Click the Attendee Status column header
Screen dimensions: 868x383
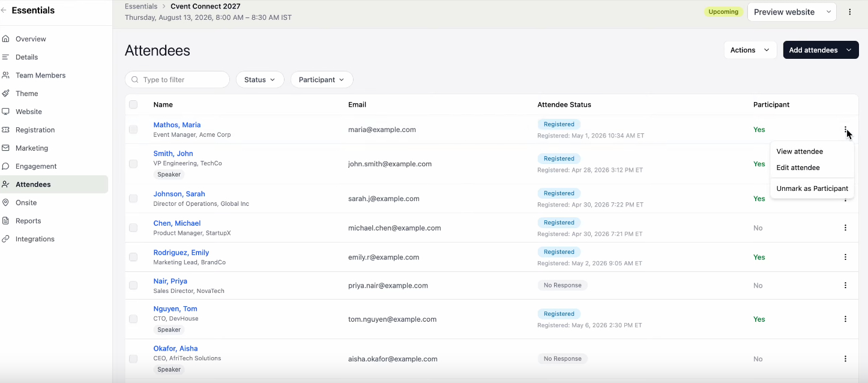564,104
